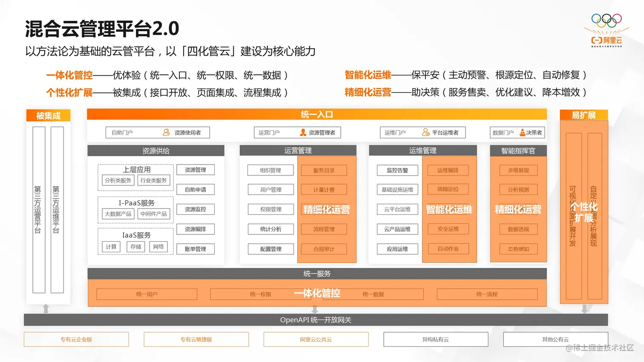Screen dimensions: 644x362
Task: Click the down arrow under 统一服务 section
Action: [x=315, y=309]
